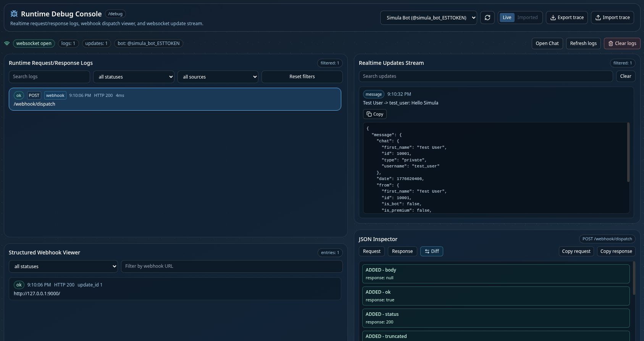Switch JSON Inspector to Request tab
The height and width of the screenshot is (341, 644).
(x=371, y=251)
